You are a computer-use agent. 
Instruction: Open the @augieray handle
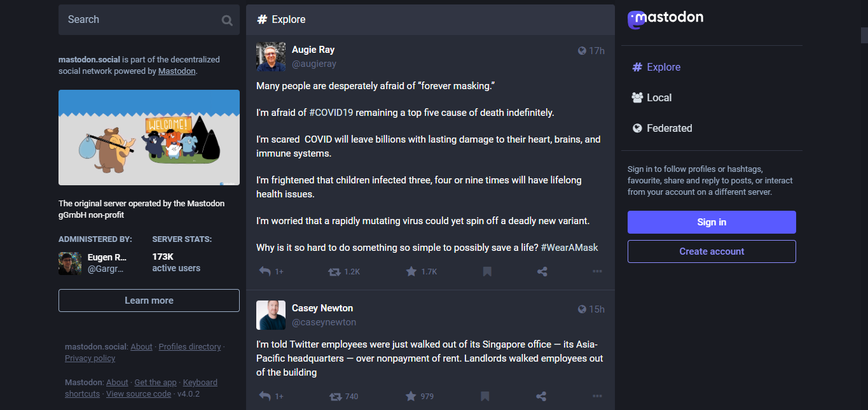[314, 64]
